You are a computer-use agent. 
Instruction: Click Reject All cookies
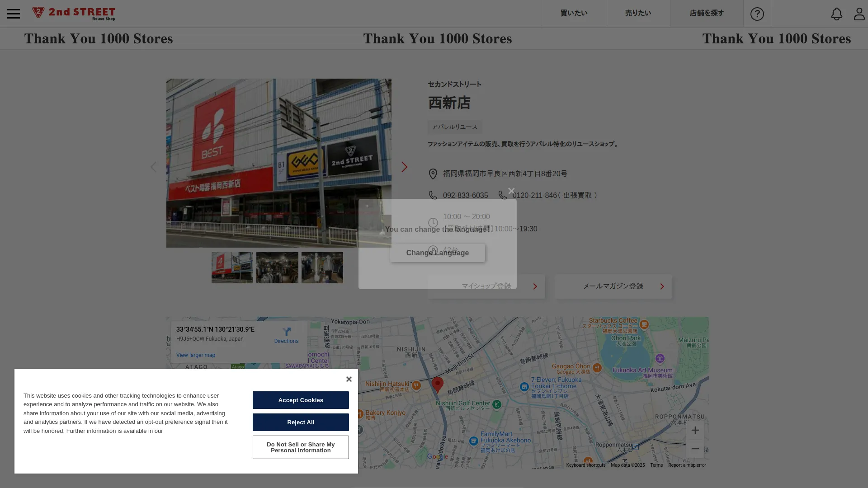pos(301,422)
